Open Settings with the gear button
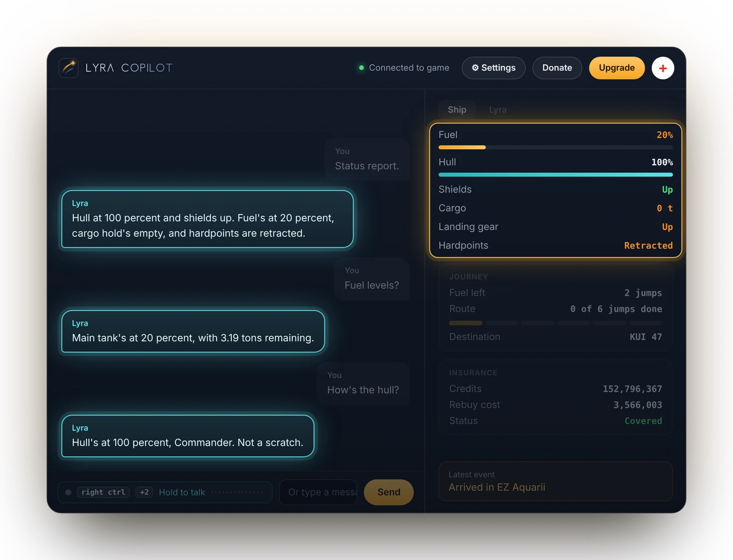 [x=493, y=68]
